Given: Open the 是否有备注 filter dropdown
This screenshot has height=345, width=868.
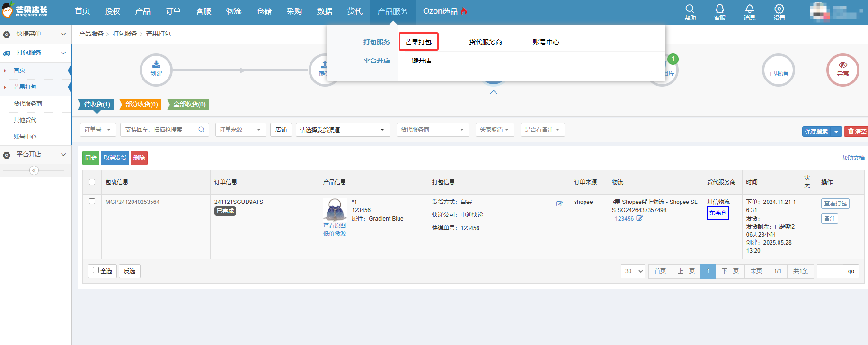Looking at the screenshot, I should point(542,130).
